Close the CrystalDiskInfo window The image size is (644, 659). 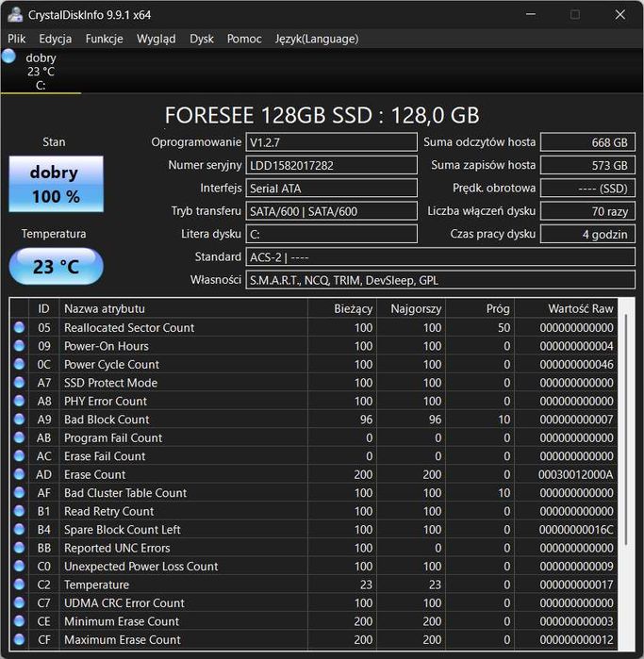coord(620,15)
